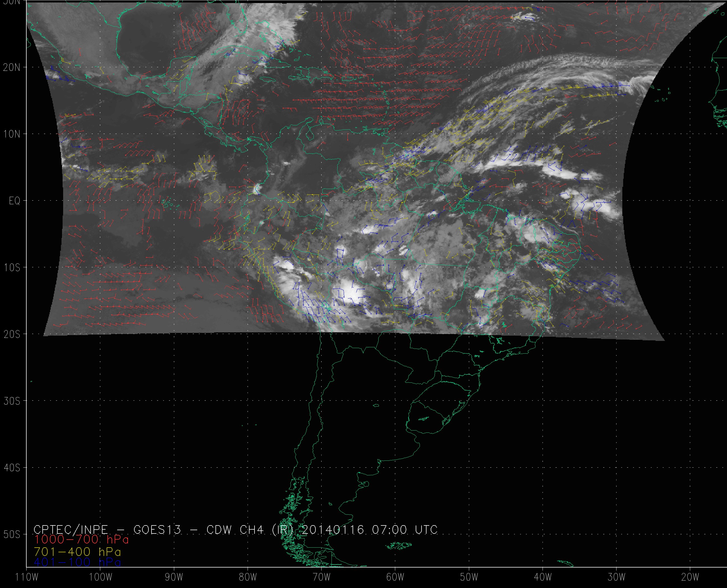Image resolution: width=727 pixels, height=588 pixels.
Task: Click the 20140116 07:00 UTC timestamp
Action: pyautogui.click(x=369, y=529)
